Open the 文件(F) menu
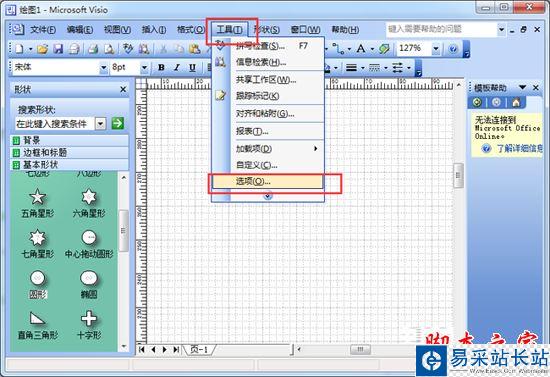Viewport: 550px width, 377px height. click(43, 29)
